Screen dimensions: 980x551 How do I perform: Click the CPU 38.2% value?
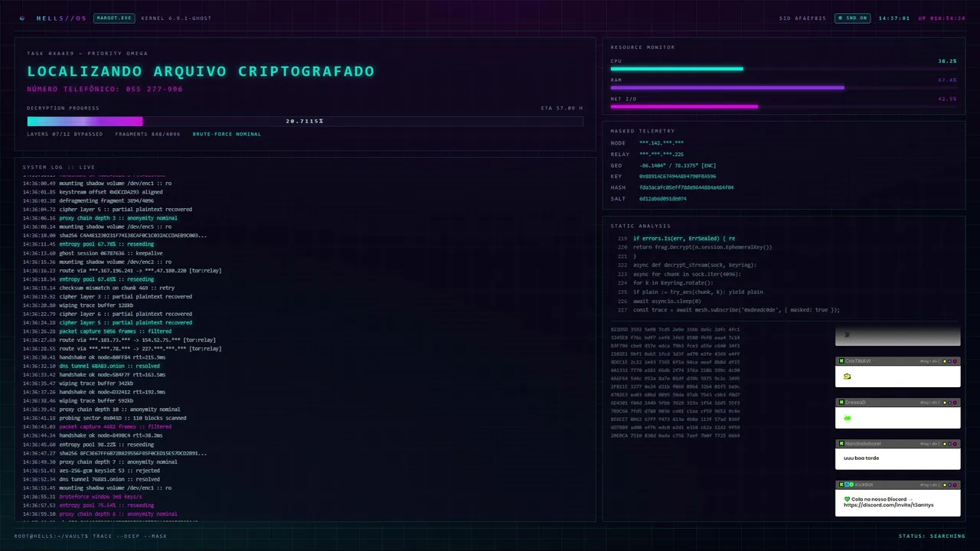pos(947,61)
